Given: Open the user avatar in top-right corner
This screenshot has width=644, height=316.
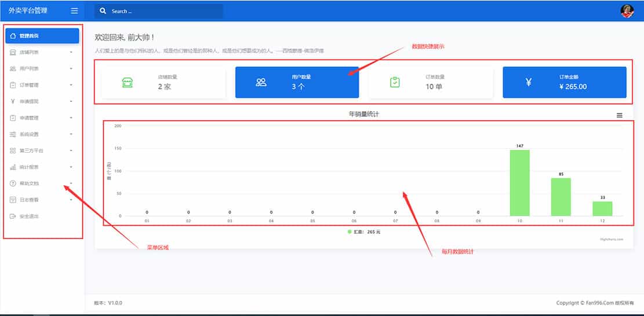Looking at the screenshot, I should [627, 11].
